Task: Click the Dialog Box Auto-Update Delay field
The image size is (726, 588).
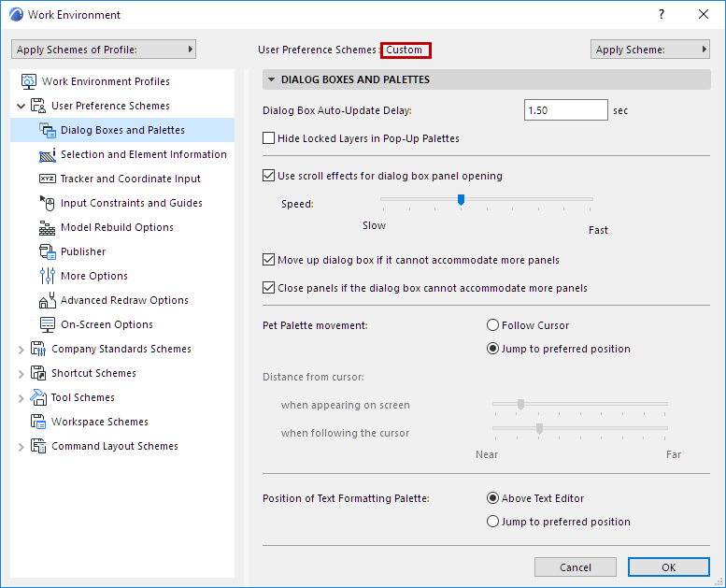Action: click(x=566, y=110)
